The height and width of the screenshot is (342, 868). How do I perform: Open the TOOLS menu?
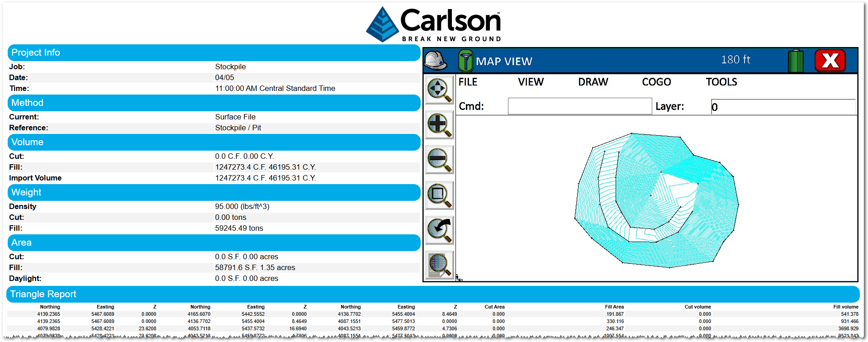(721, 82)
